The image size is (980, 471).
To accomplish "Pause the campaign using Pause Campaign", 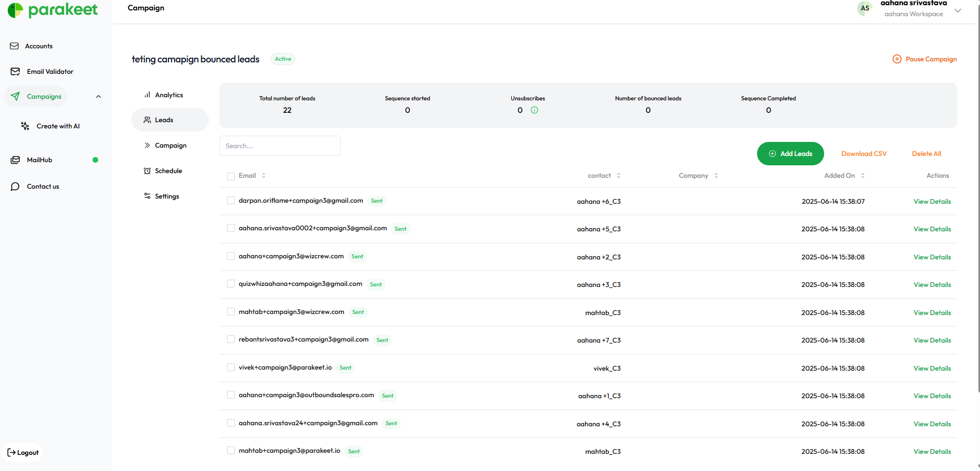I will click(x=925, y=59).
